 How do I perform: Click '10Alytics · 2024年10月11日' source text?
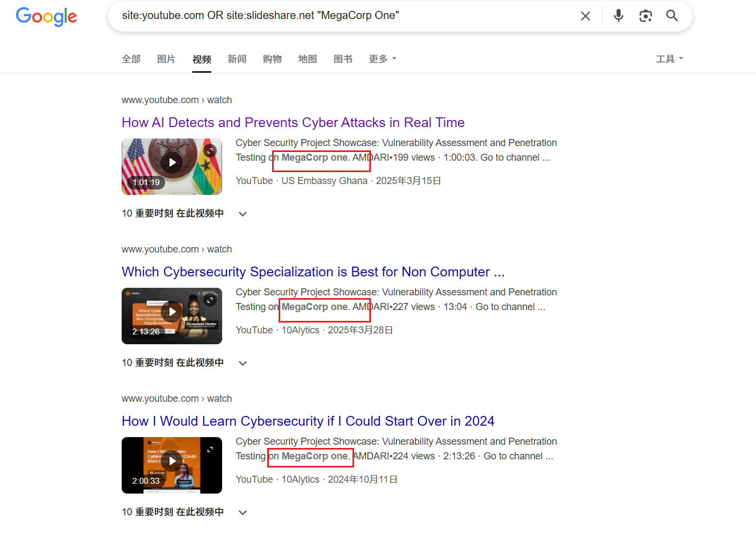(339, 479)
